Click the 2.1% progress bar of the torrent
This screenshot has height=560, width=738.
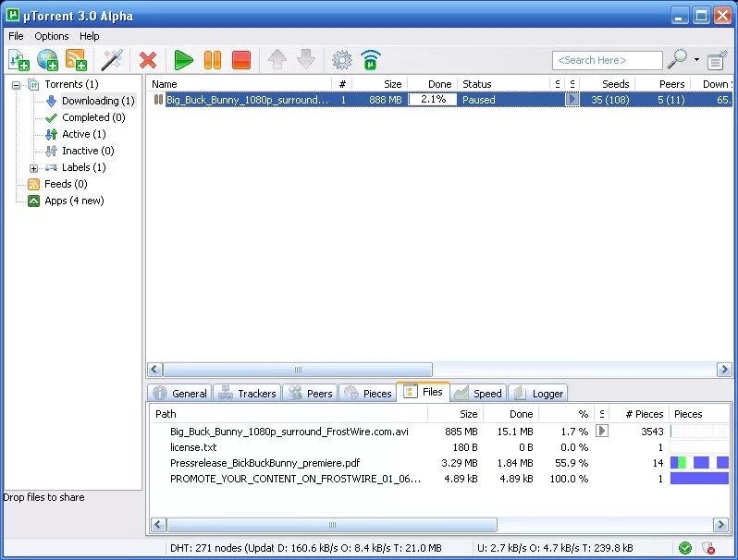pos(433,99)
